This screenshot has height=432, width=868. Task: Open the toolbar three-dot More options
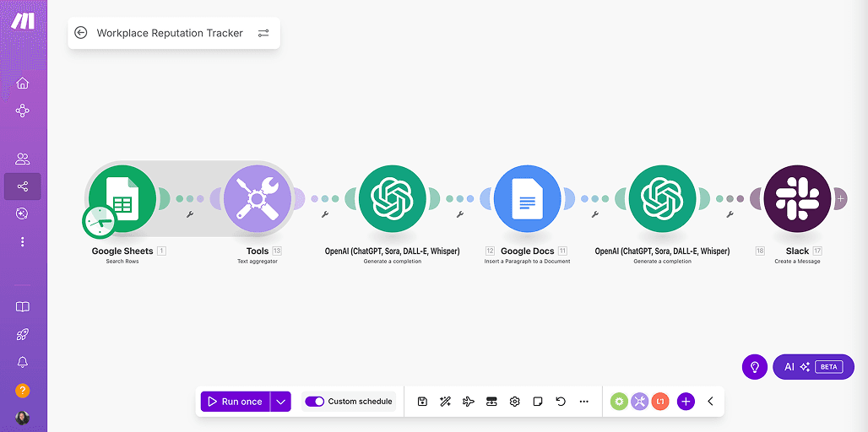584,402
